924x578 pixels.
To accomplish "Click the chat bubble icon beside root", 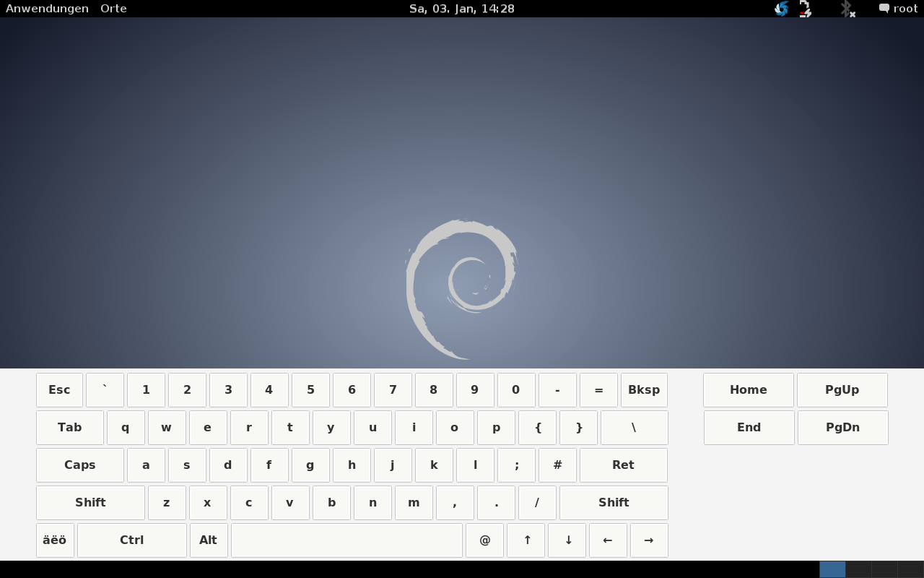I will pos(884,9).
